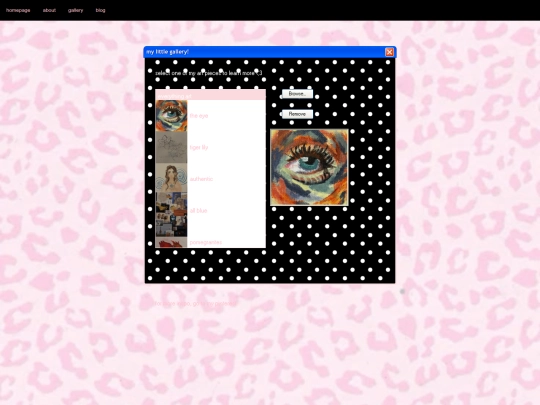The image size is (540, 405).
Task: Click 'pomegrantes' list label
Action: 206,242
